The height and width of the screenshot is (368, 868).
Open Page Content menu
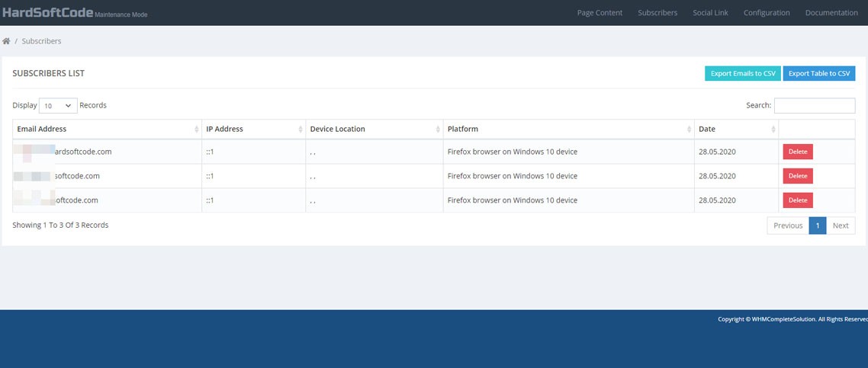pos(600,13)
